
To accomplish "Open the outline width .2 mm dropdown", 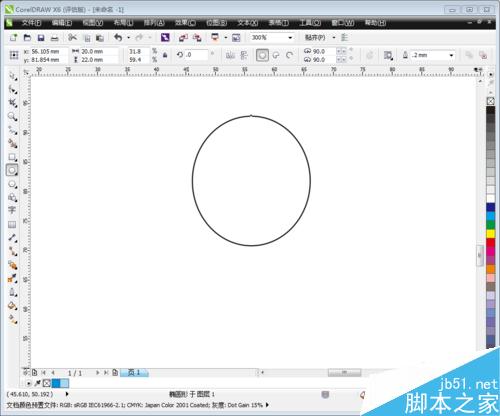I will tap(451, 55).
